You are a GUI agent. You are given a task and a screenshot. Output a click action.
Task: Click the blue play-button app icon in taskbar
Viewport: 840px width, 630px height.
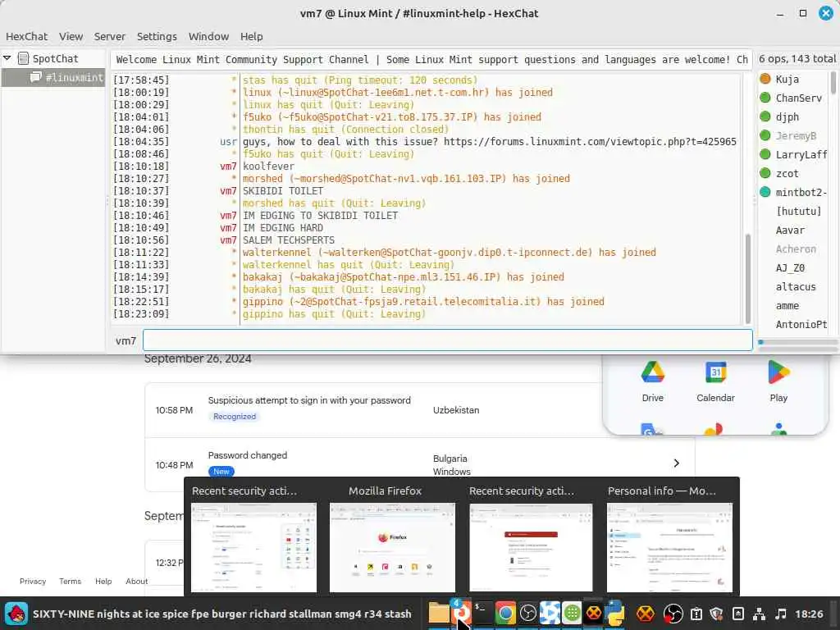(x=550, y=614)
